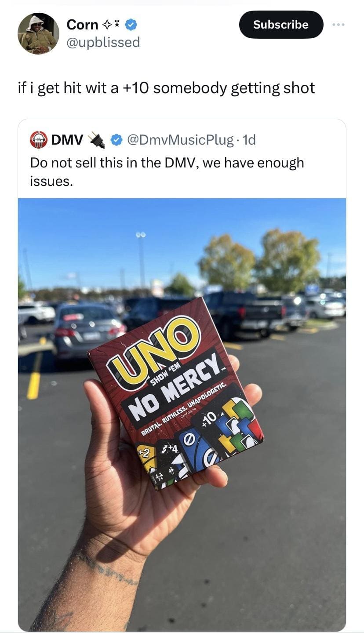Click the main tweet text about +10

tap(166, 88)
